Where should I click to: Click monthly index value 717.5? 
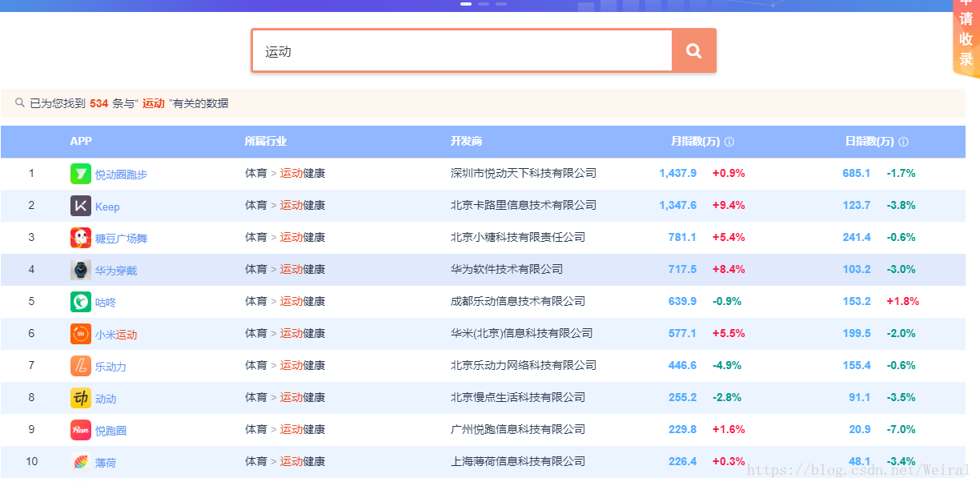tap(683, 269)
